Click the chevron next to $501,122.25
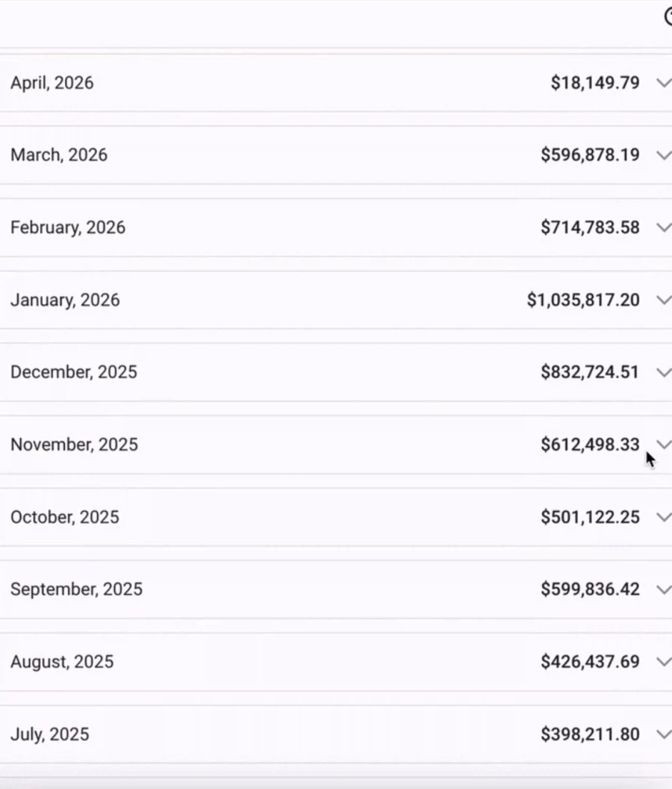Screen dimensions: 672x789 pyautogui.click(x=663, y=517)
